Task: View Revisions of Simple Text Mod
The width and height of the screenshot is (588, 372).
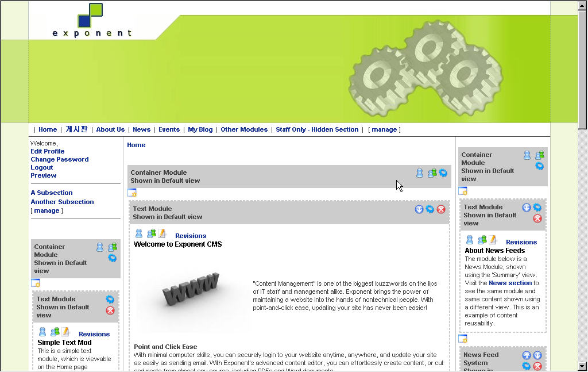Action: click(x=94, y=334)
